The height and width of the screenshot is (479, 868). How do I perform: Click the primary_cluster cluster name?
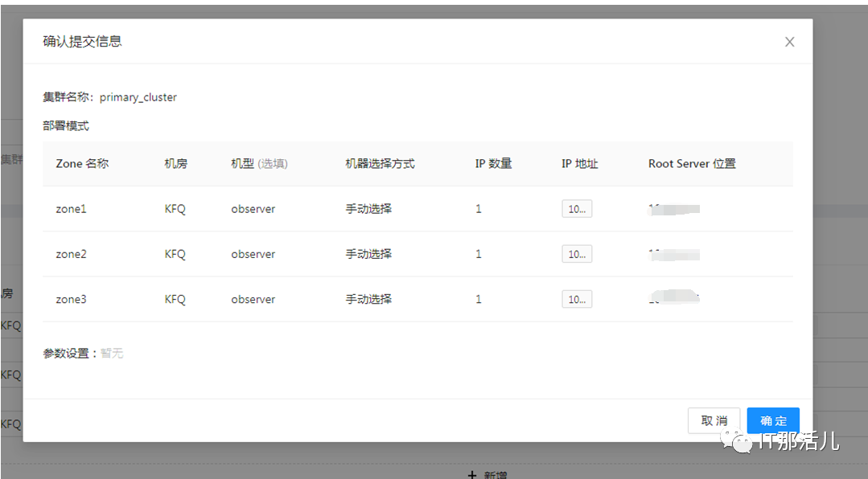(138, 97)
